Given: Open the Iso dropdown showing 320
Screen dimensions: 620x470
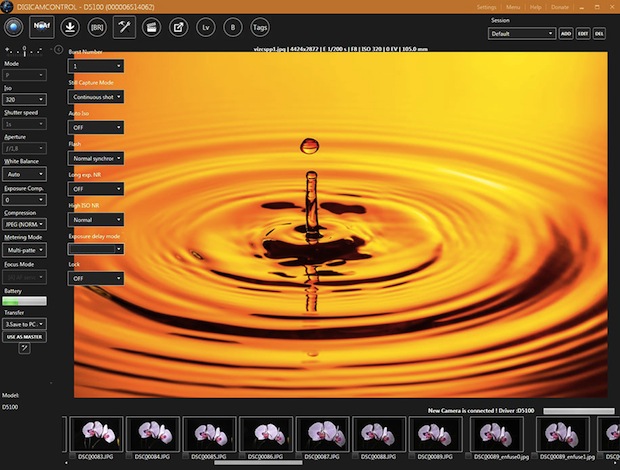Looking at the screenshot, I should pos(25,99).
